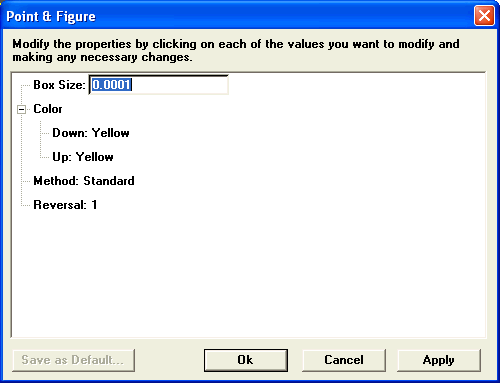This screenshot has height=383, width=500.
Task: Apply the Point & Figure settings
Action: pyautogui.click(x=439, y=360)
